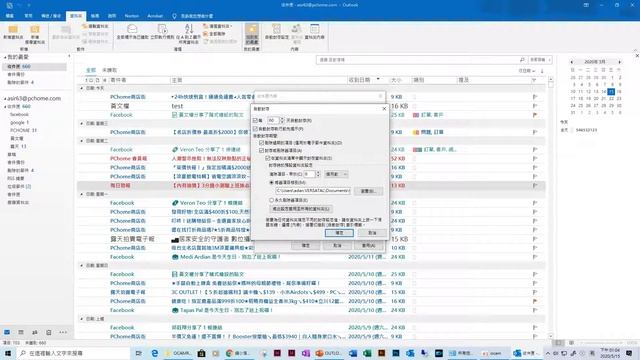
Task: Click the New Folder ribbon icon
Action: pyautogui.click(x=13, y=29)
